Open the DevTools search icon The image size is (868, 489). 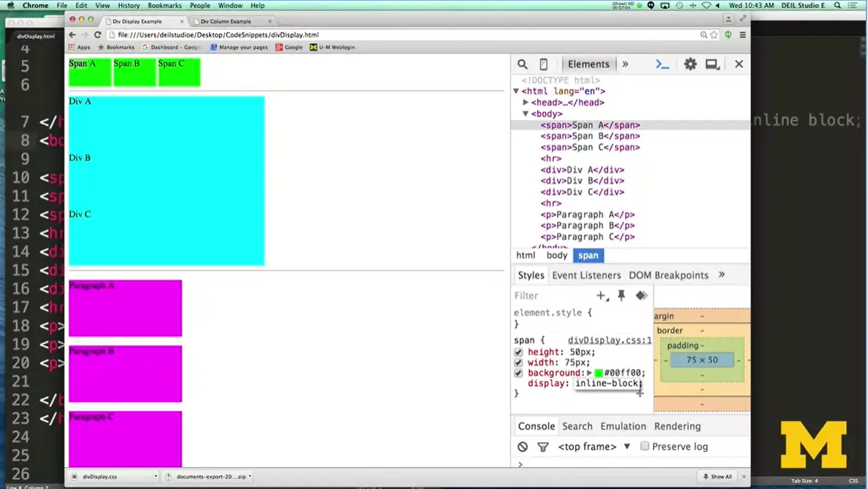[522, 64]
